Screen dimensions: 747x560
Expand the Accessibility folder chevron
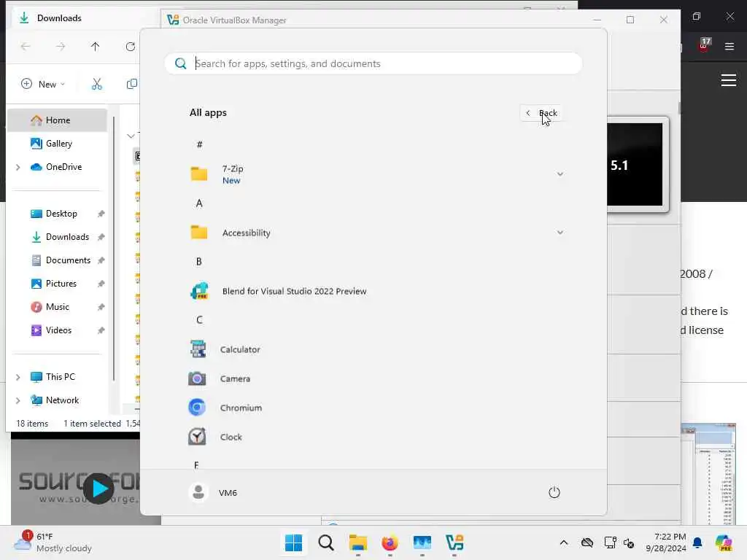pos(560,233)
